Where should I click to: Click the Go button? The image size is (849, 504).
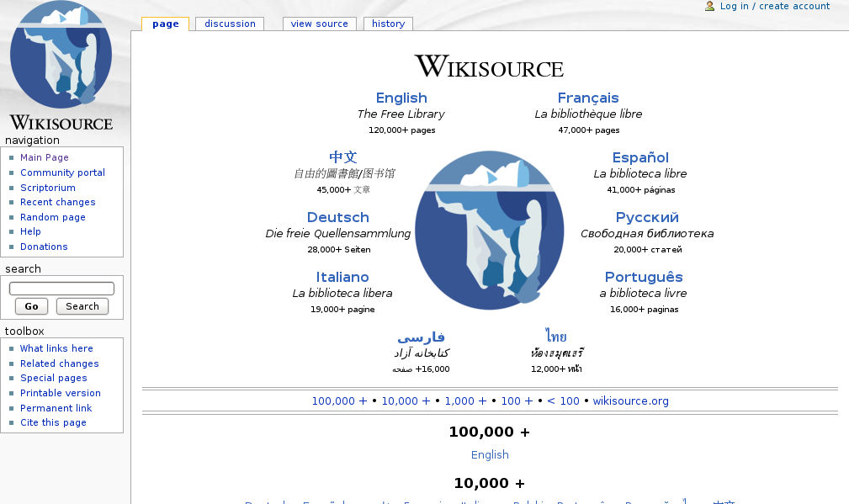pos(31,306)
